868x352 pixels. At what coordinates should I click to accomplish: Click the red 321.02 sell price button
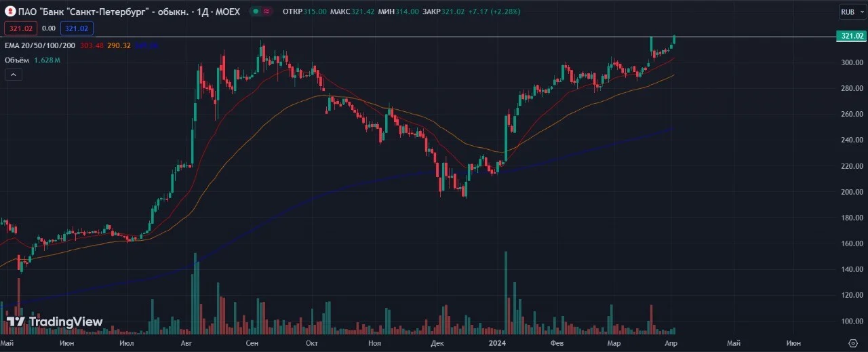[x=20, y=28]
